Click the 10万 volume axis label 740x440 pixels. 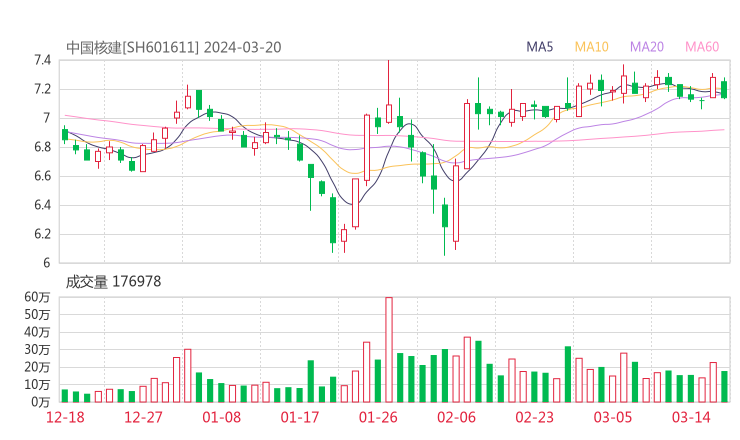37,385
